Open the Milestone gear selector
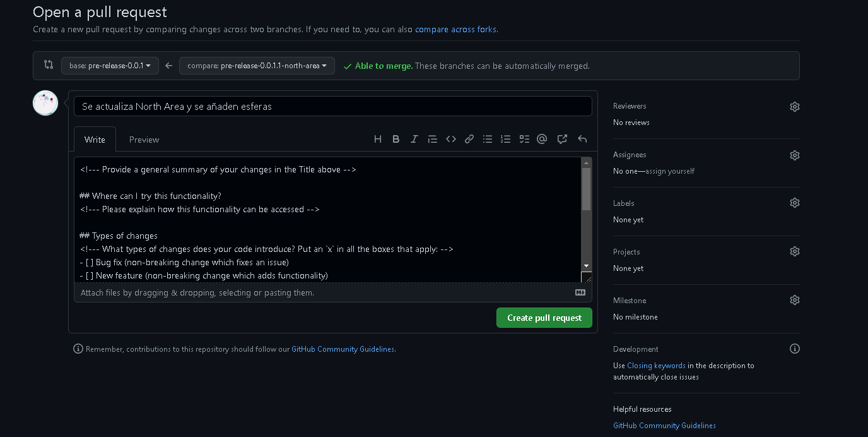 click(x=794, y=300)
